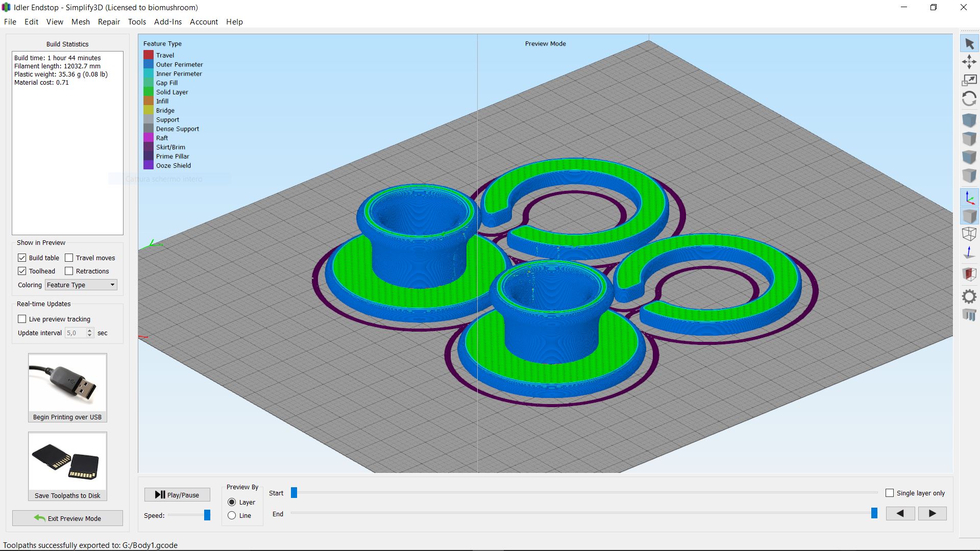Click the status bar export message
Screen dimensions: 980x551
90,545
